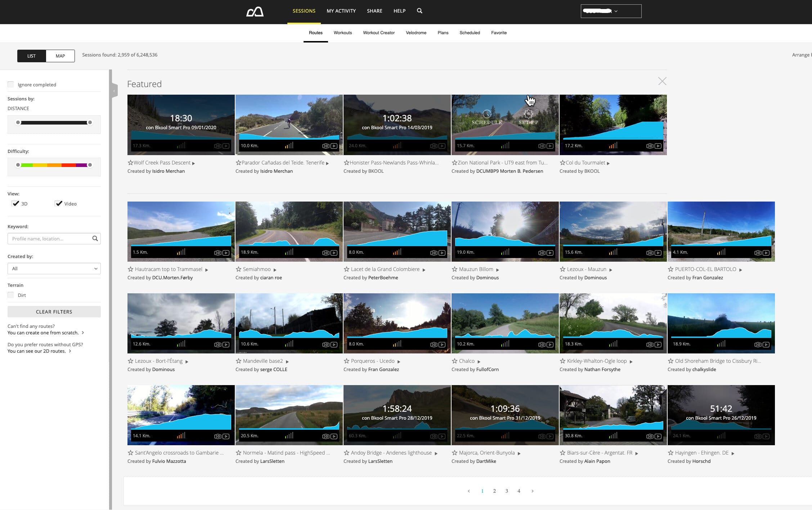Favorite the Wolf Creek Pass Descent star
Screen dimensions: 812x510
pos(130,163)
